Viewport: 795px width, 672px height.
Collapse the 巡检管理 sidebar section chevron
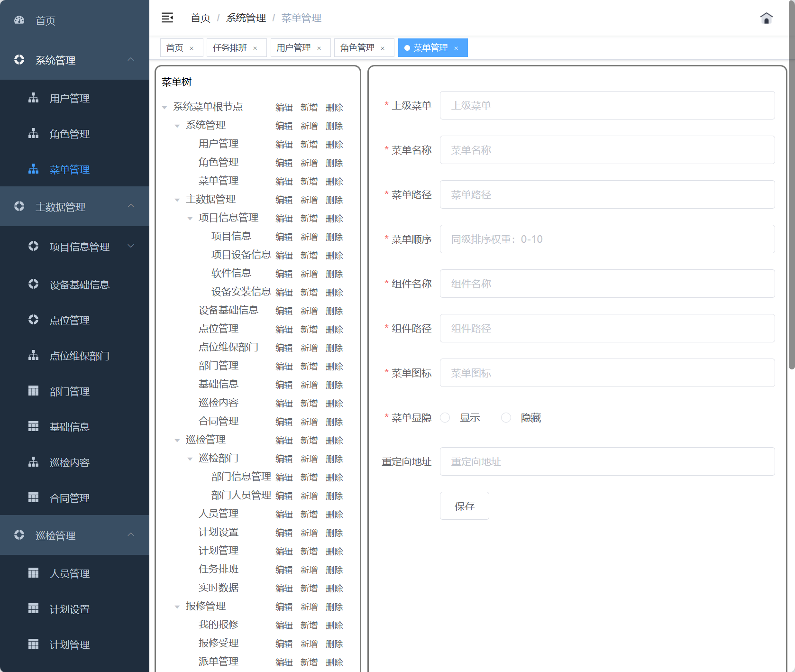pos(131,534)
